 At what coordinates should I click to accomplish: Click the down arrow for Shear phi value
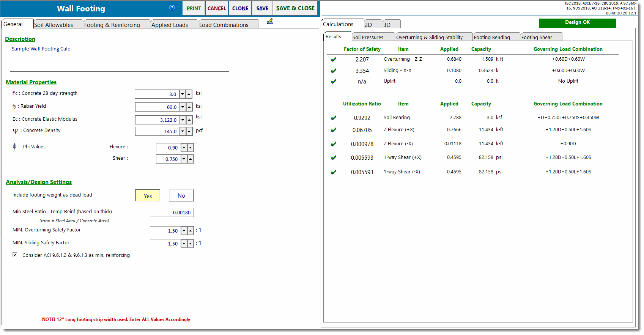click(x=184, y=159)
